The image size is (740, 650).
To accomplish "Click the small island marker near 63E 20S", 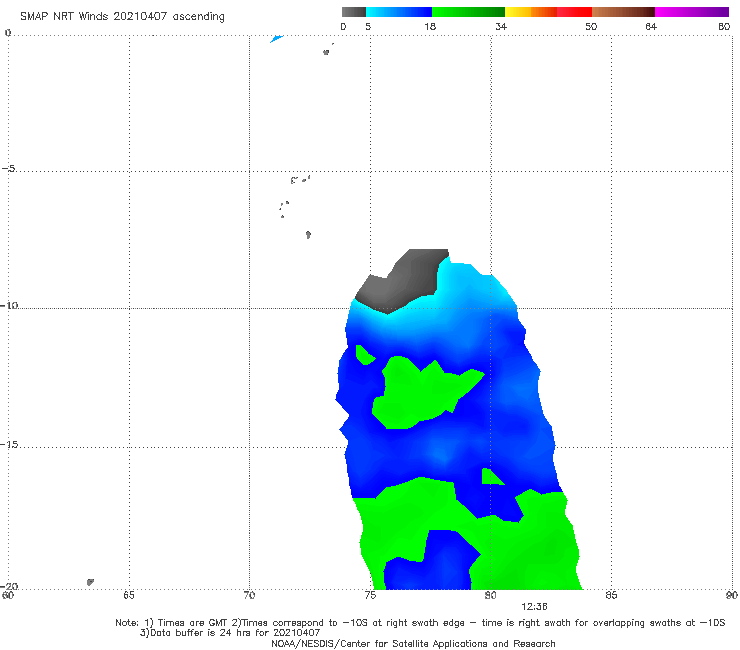I will click(x=90, y=582).
